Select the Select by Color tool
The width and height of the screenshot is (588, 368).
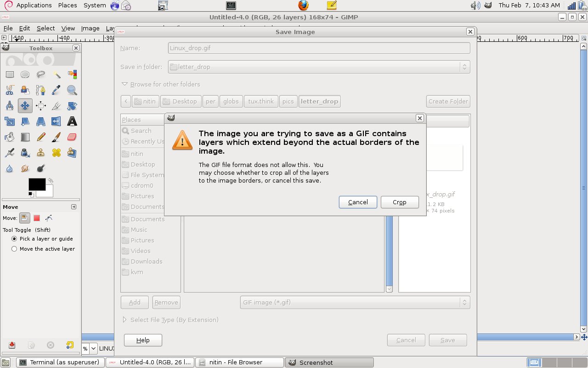click(x=72, y=75)
